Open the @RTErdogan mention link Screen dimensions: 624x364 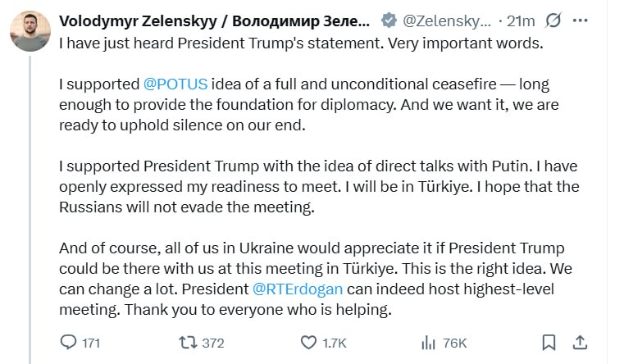[x=298, y=289]
